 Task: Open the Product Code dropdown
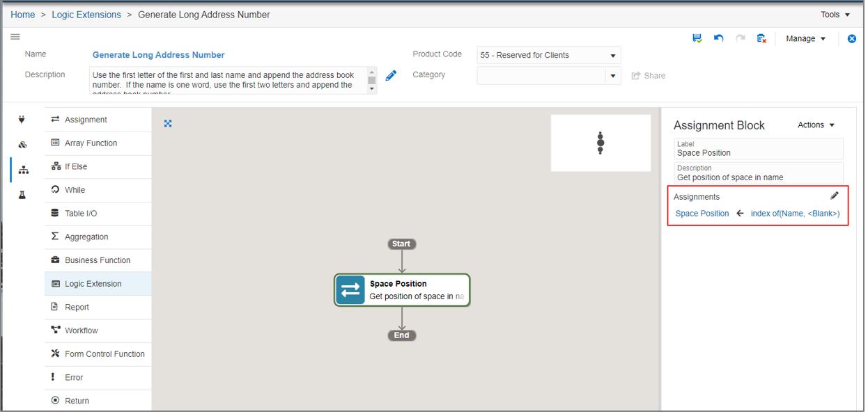pyautogui.click(x=613, y=55)
